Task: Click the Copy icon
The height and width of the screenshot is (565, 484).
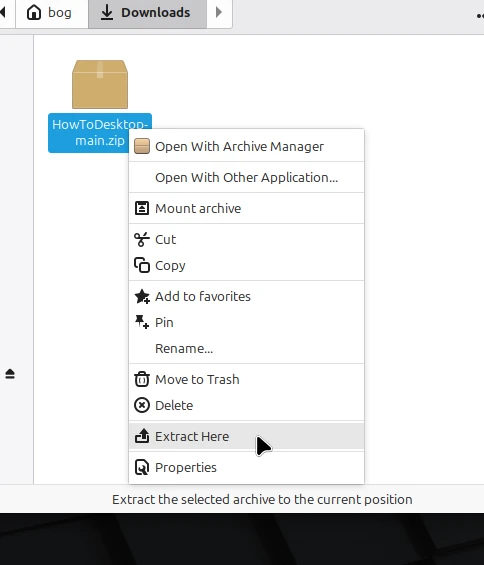Action: click(142, 265)
